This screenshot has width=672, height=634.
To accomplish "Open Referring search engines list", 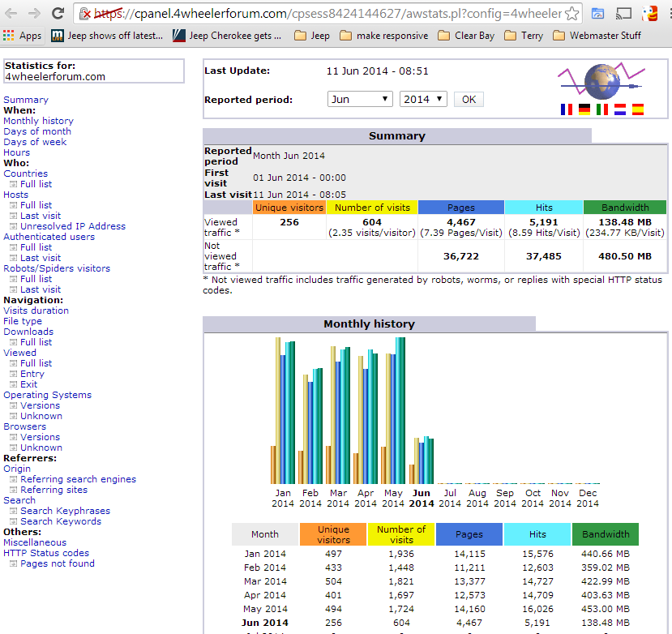I will point(78,479).
